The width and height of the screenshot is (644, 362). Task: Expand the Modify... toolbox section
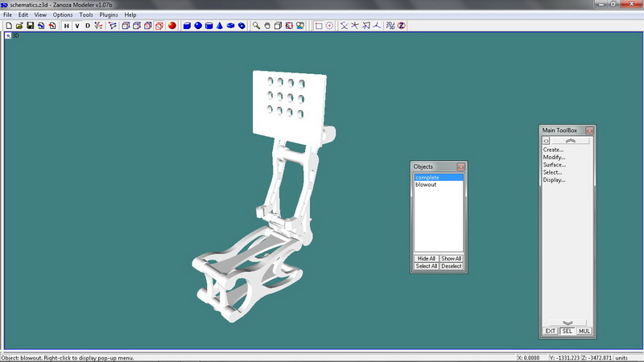[553, 157]
